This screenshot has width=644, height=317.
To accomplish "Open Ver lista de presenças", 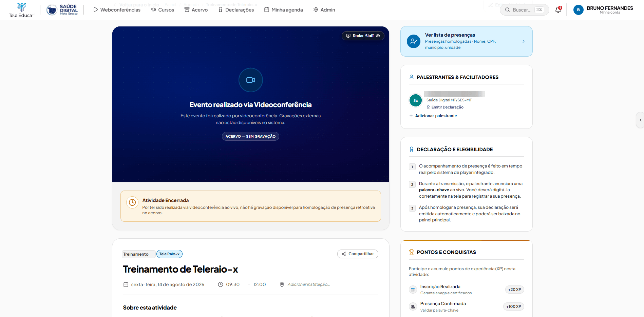I will (466, 41).
